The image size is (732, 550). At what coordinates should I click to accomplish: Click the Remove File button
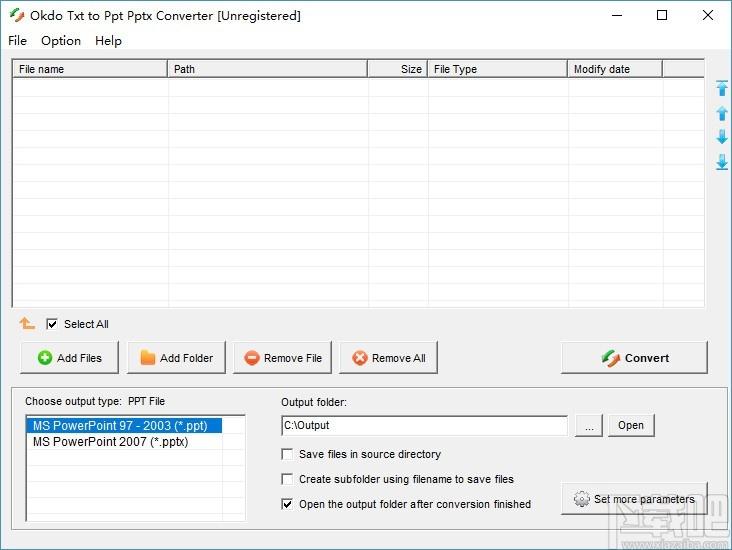282,358
